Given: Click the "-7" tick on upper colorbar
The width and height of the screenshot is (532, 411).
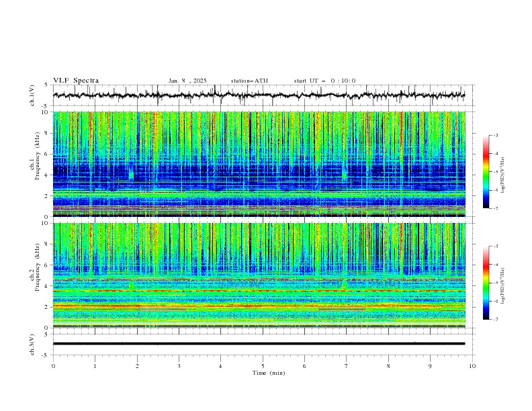Looking at the screenshot, I should click(496, 208).
